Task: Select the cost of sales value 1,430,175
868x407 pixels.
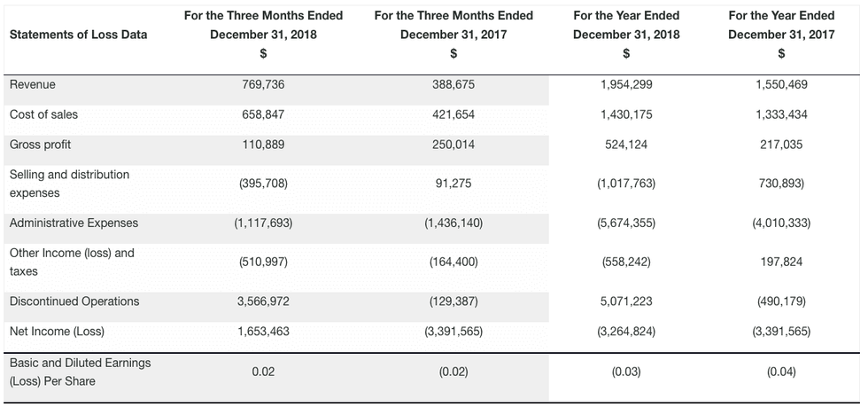Action: (x=626, y=115)
